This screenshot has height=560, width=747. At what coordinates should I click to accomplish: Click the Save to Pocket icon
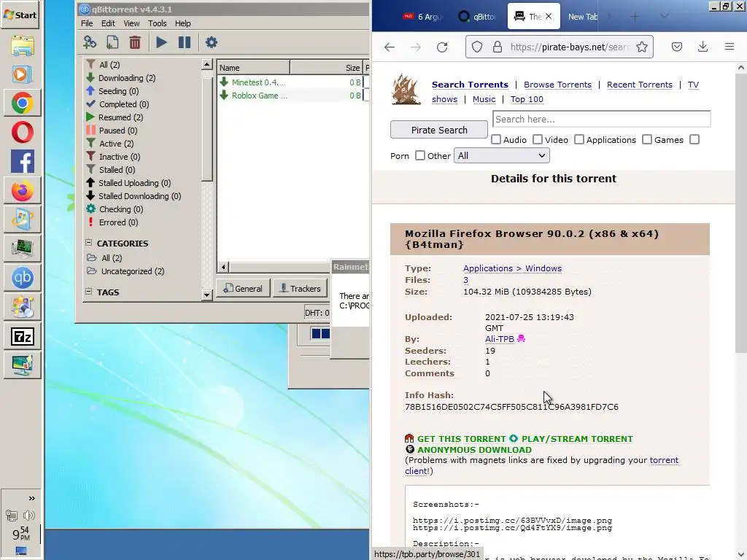676,47
